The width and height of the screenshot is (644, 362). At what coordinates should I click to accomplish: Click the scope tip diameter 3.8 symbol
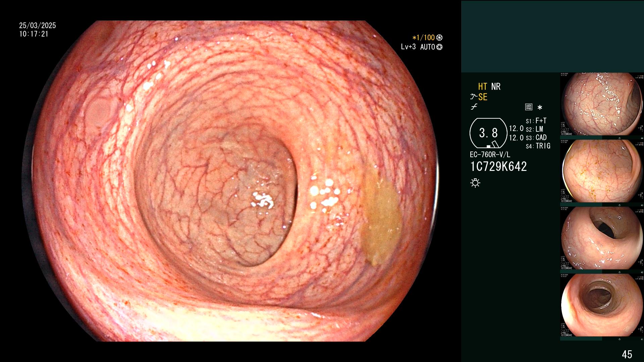point(488,133)
